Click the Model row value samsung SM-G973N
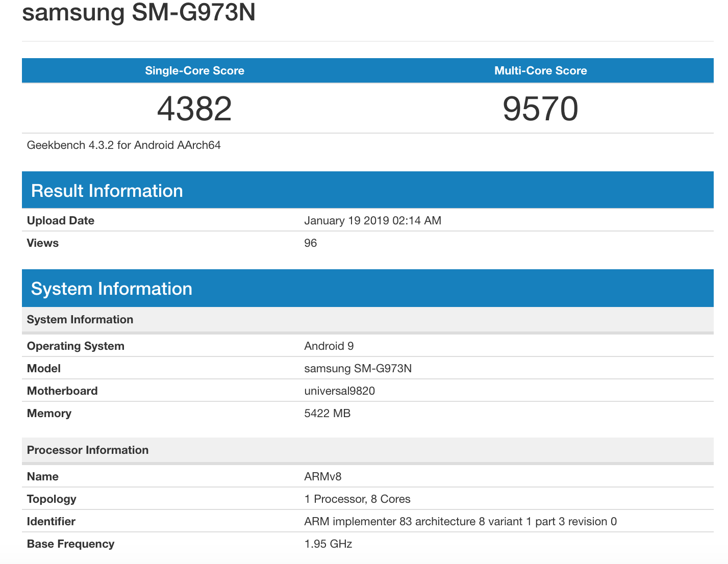Screen dimensions: 728x564 [358, 369]
